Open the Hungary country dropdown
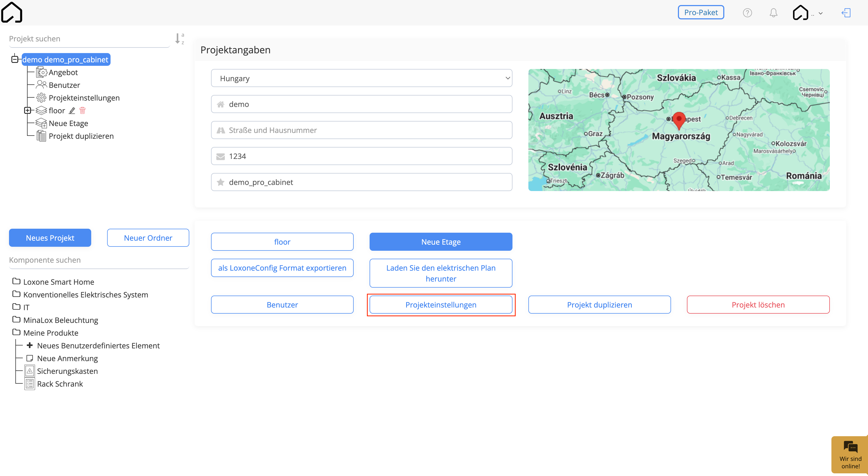868x476 pixels. 362,78
